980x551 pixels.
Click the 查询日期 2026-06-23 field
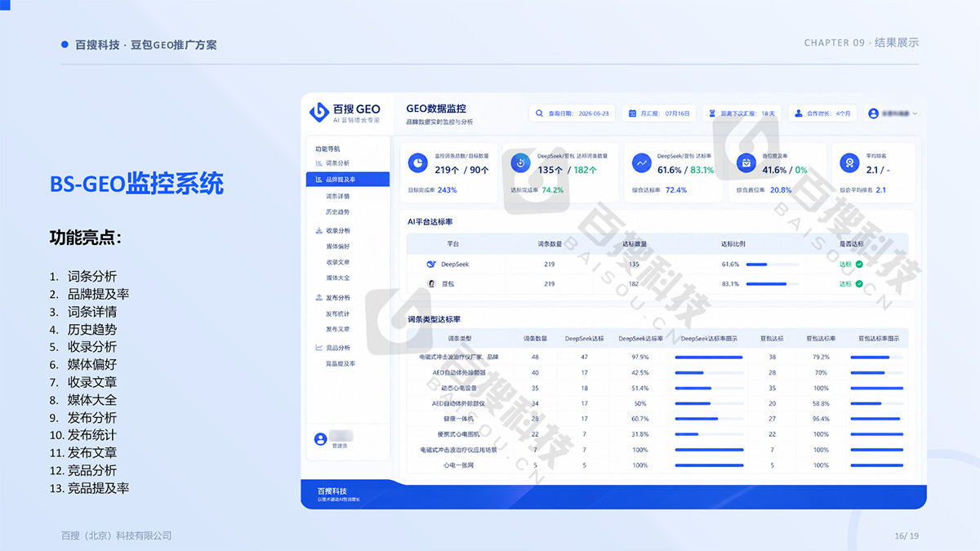point(572,113)
